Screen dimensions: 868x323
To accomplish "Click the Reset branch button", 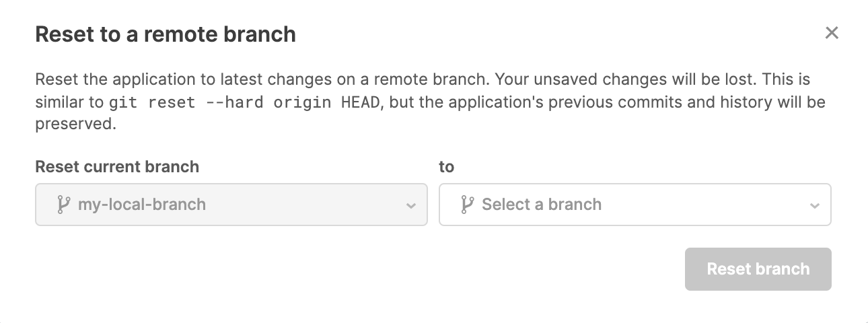I will coord(758,269).
